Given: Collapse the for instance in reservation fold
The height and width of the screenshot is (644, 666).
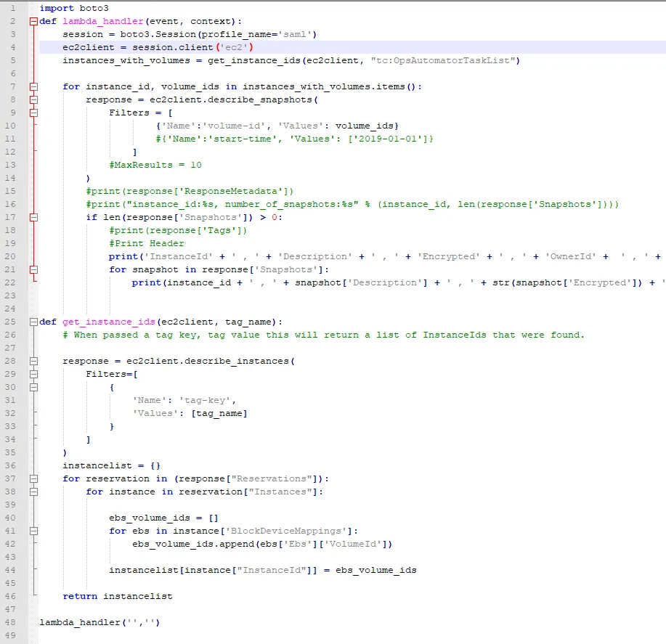Looking at the screenshot, I should coord(34,492).
